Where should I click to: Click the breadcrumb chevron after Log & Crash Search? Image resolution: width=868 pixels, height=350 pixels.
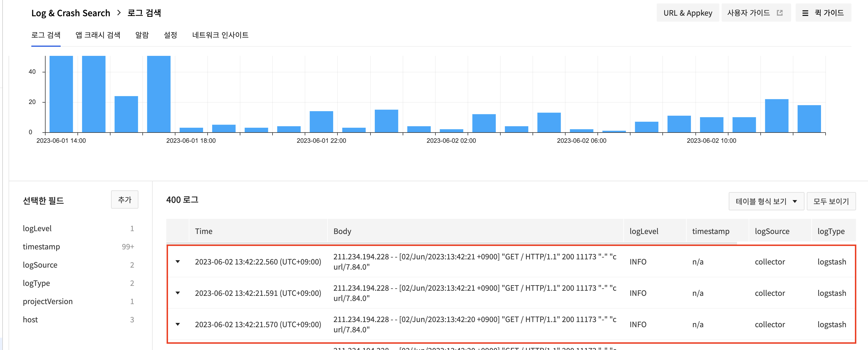pos(119,13)
